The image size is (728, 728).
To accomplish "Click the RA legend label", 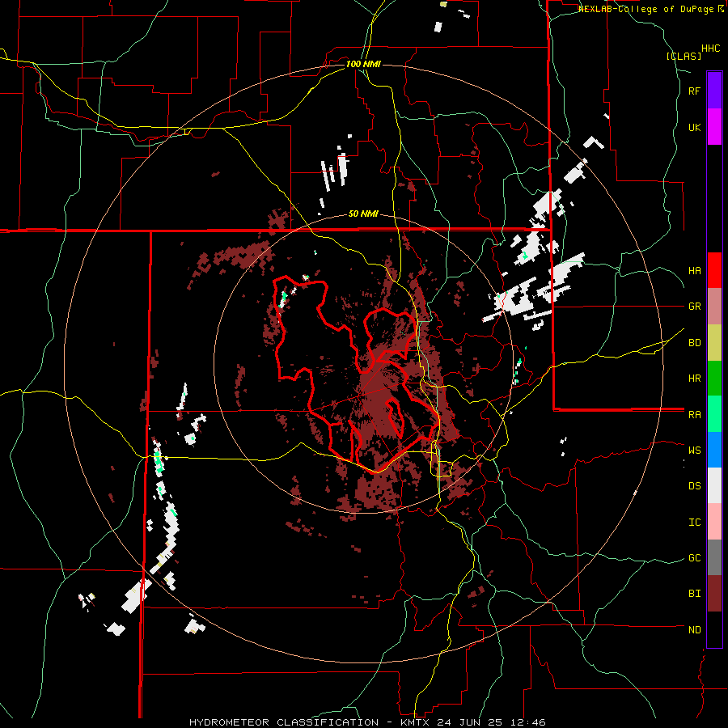I will pyautogui.click(x=694, y=415).
